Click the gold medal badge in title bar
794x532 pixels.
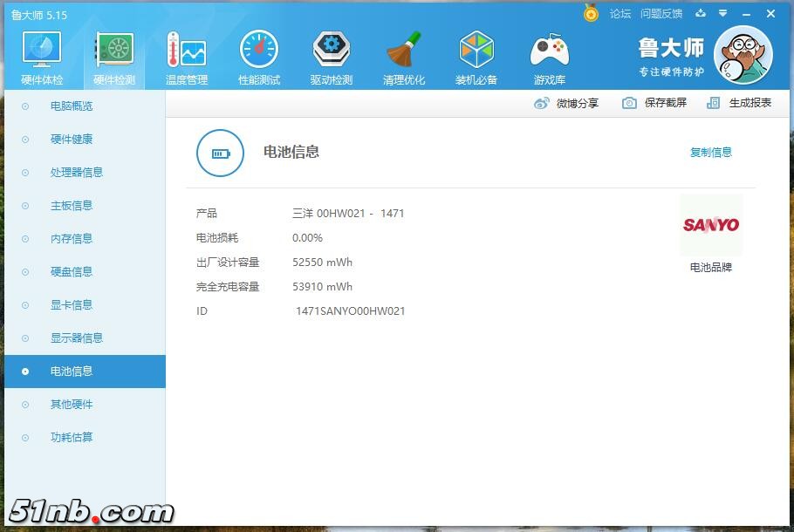coord(592,14)
